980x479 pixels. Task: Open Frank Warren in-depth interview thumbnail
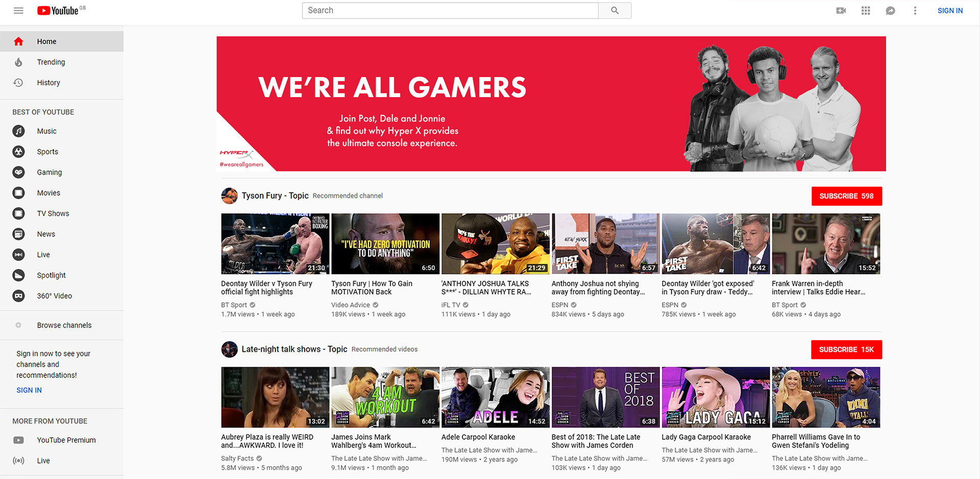coord(826,244)
